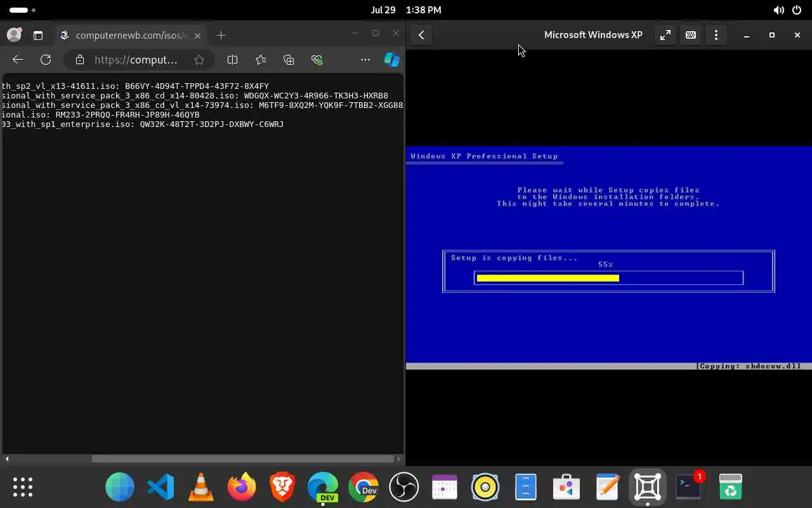Open Edge split screen
This screenshot has width=812, height=508.
[x=232, y=60]
